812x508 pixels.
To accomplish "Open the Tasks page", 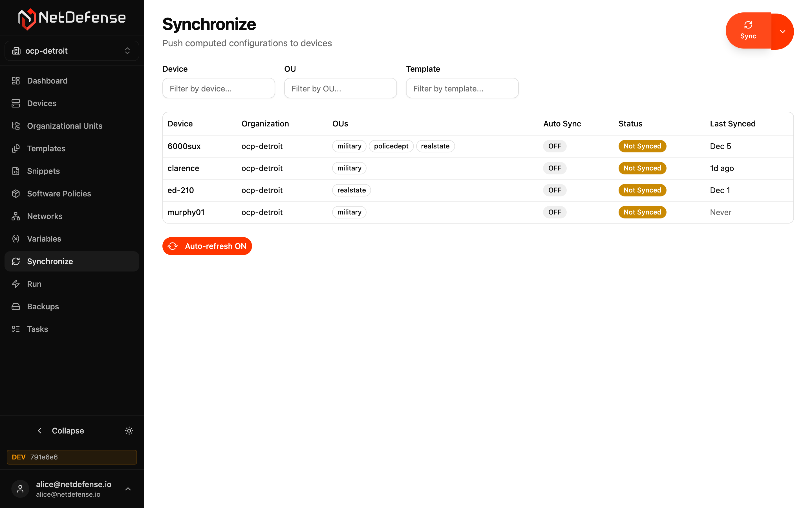I will [72, 329].
